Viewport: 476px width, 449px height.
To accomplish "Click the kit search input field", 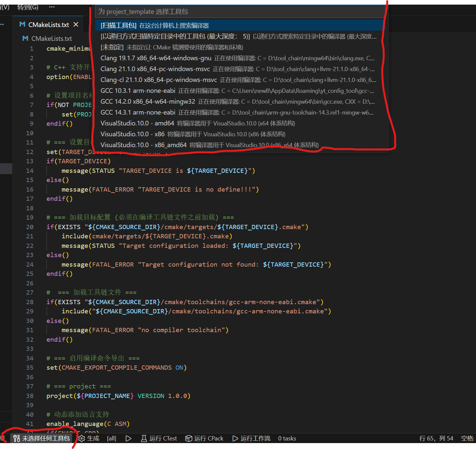I will coord(240,12).
